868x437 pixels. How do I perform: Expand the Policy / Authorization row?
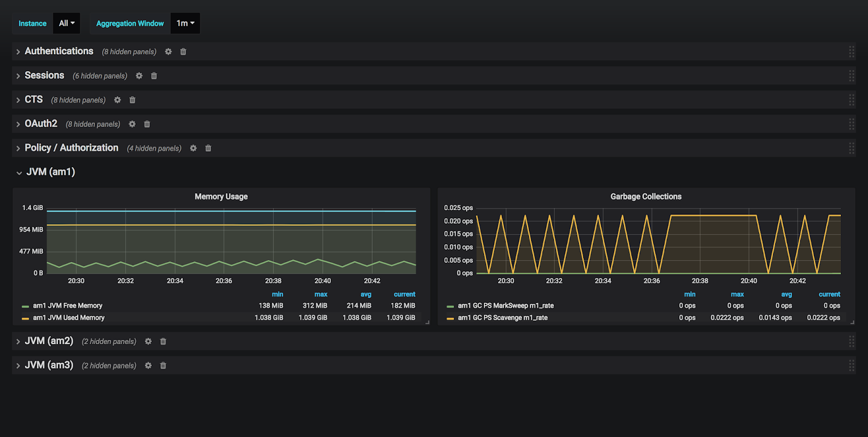click(x=18, y=148)
